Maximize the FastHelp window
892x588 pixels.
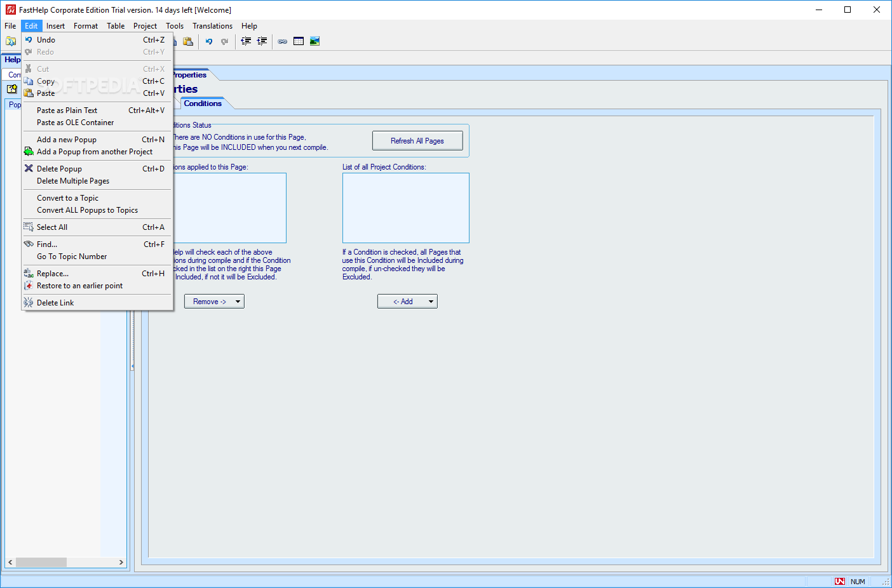pos(848,10)
